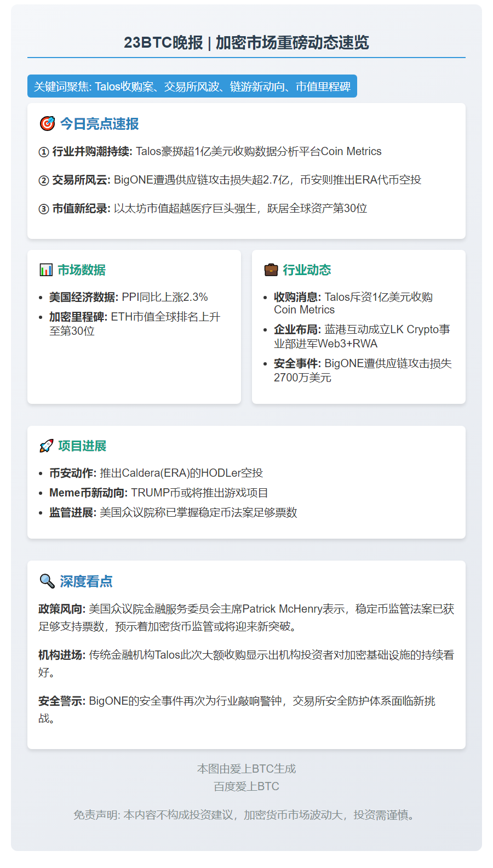Click the footer text 百度爱上BTC

(x=246, y=786)
